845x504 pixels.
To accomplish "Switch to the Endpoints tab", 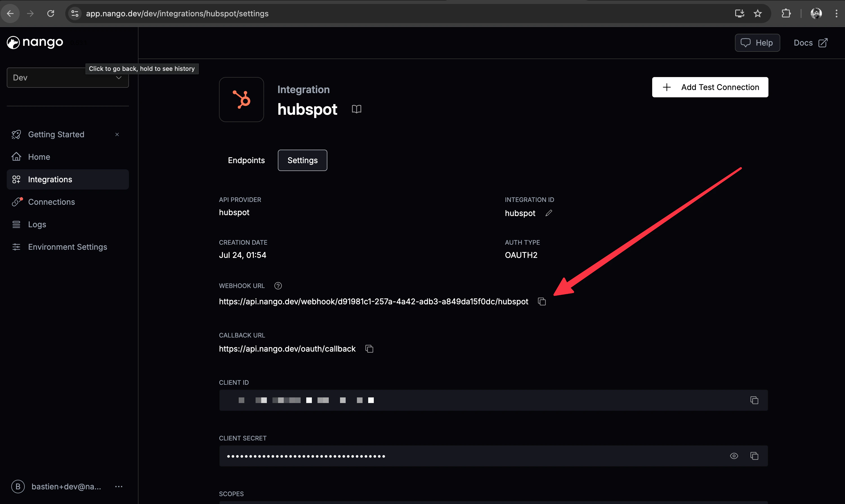I will 246,160.
